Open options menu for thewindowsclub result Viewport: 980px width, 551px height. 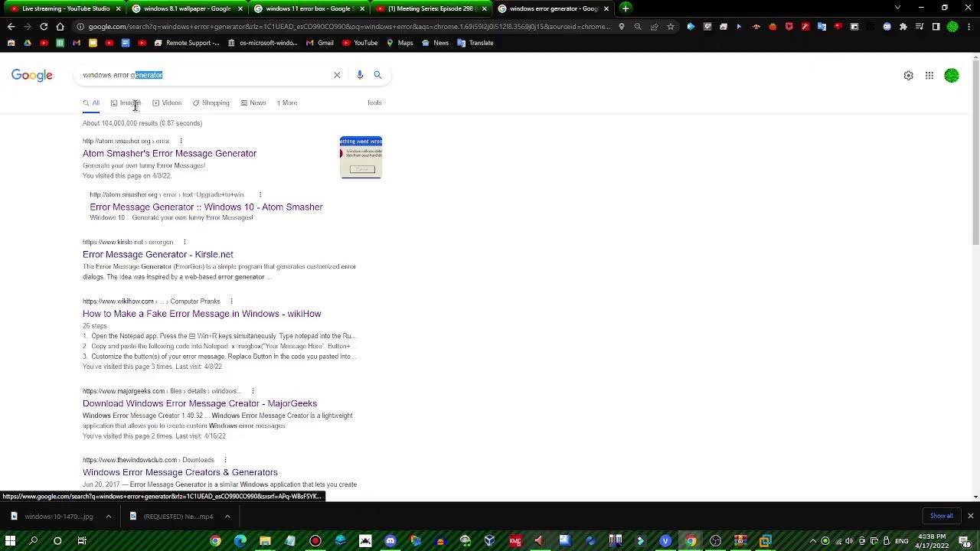pyautogui.click(x=225, y=460)
